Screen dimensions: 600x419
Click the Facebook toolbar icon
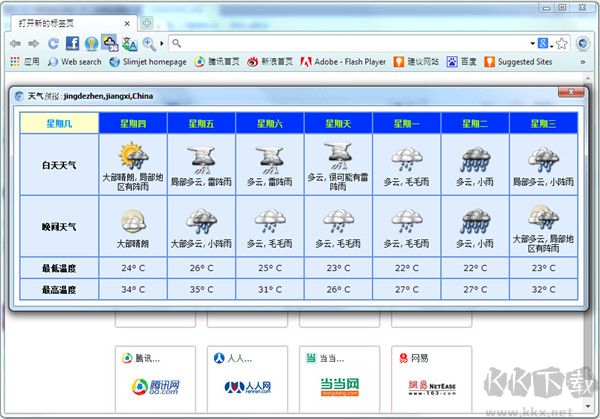(x=72, y=43)
